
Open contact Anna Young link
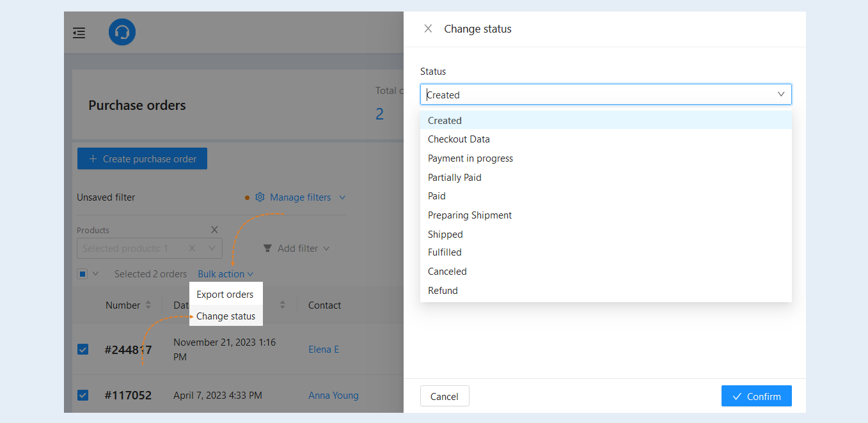(333, 396)
